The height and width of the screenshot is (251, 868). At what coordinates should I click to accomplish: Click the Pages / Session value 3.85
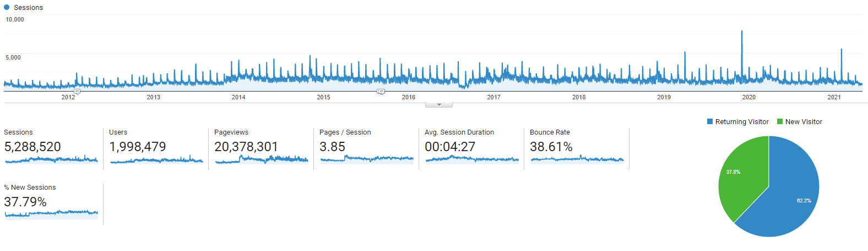pyautogui.click(x=332, y=147)
